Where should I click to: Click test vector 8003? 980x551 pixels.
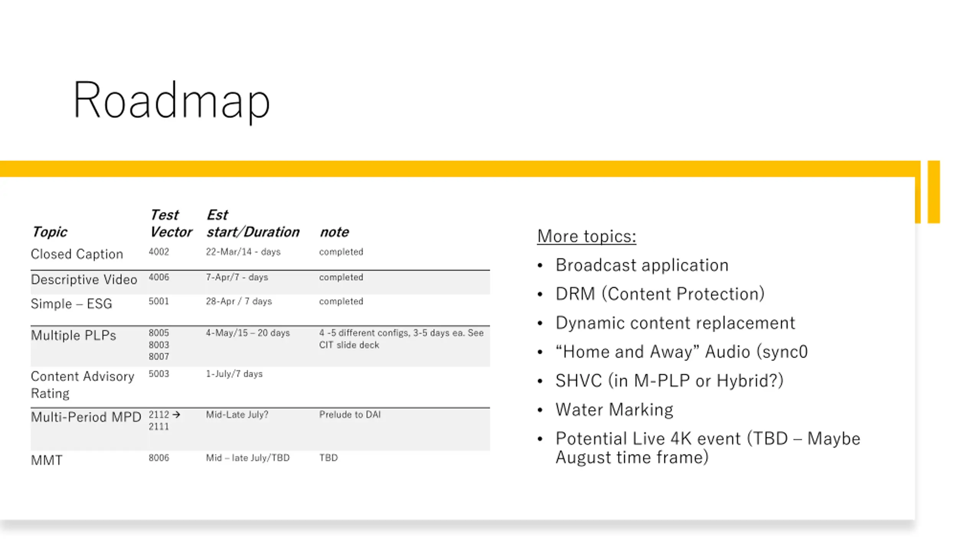pos(158,345)
